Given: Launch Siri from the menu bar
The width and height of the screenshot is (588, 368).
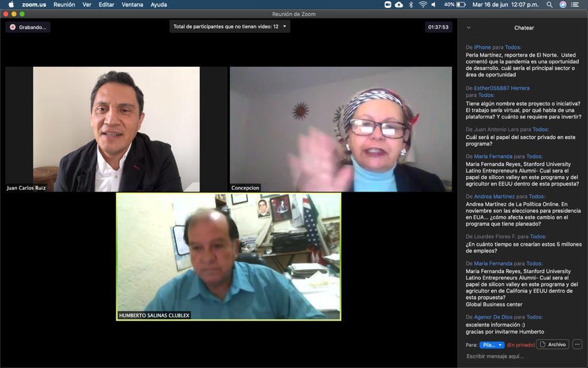Looking at the screenshot, I should [563, 5].
